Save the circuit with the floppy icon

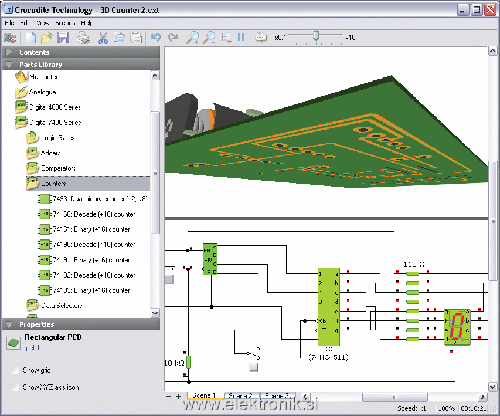[x=63, y=37]
